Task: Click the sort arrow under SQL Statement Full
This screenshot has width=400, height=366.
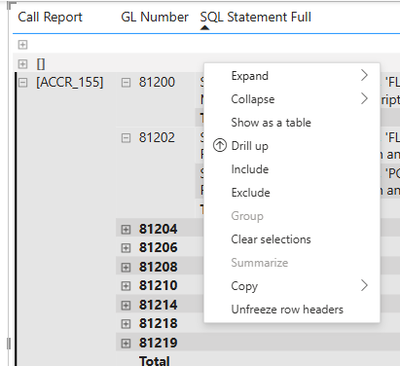Action: pos(205,28)
